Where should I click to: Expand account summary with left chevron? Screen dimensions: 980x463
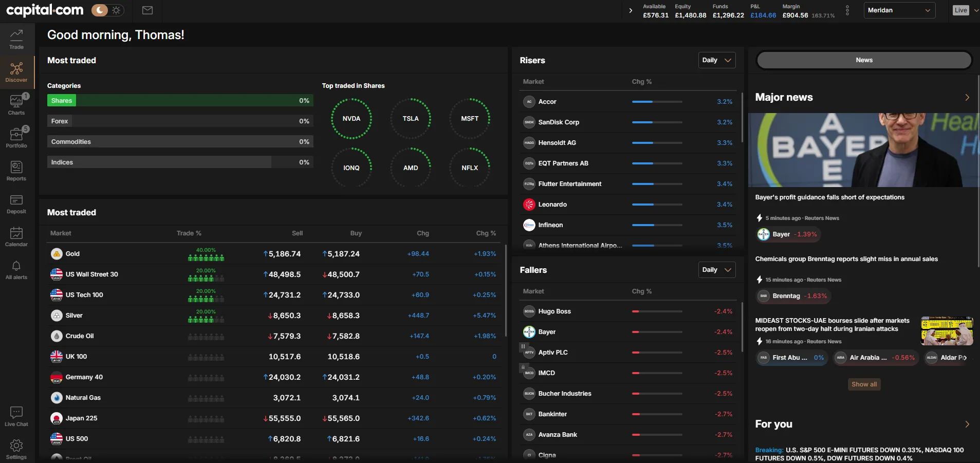click(x=631, y=10)
